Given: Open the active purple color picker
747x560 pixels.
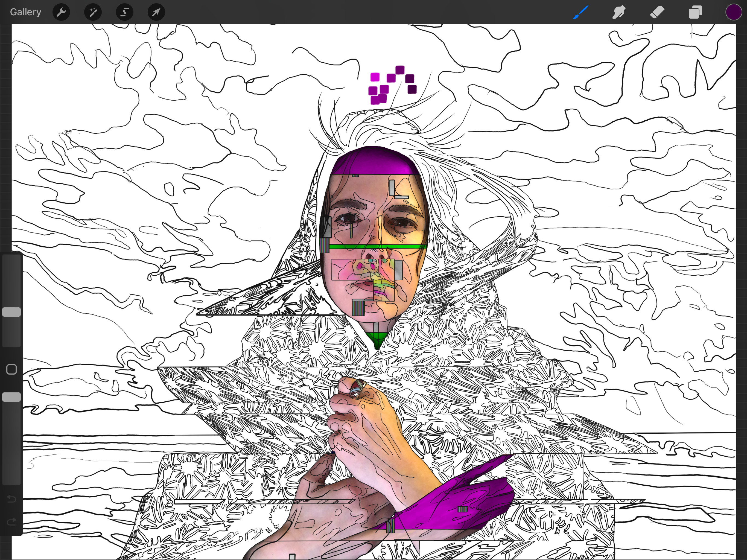Looking at the screenshot, I should (x=734, y=12).
